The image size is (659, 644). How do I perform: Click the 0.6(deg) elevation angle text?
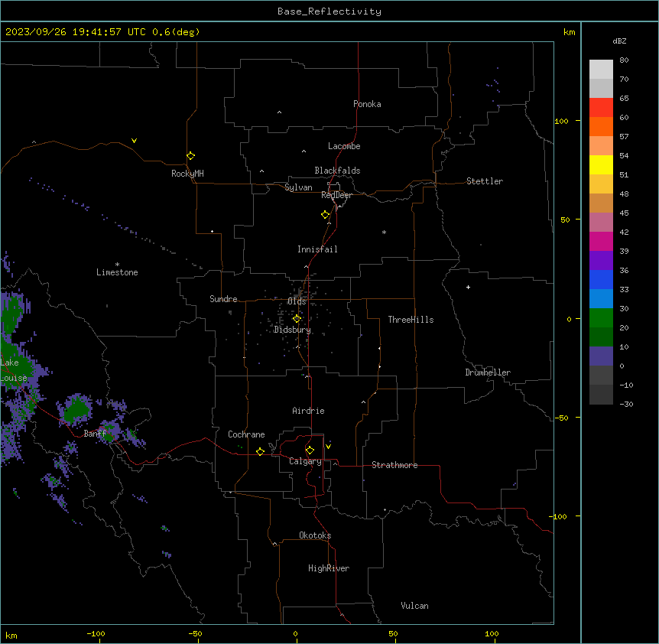tap(176, 32)
